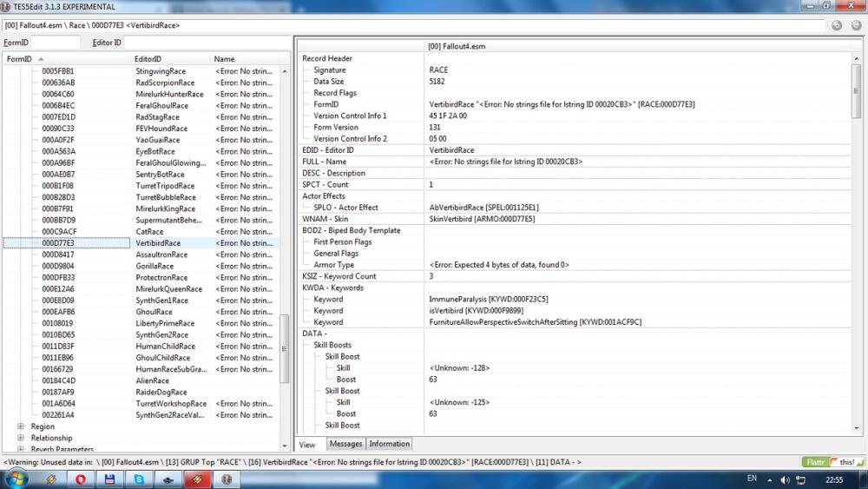Select the GorillaRace record
Viewport: 868px width, 489px height.
155,266
